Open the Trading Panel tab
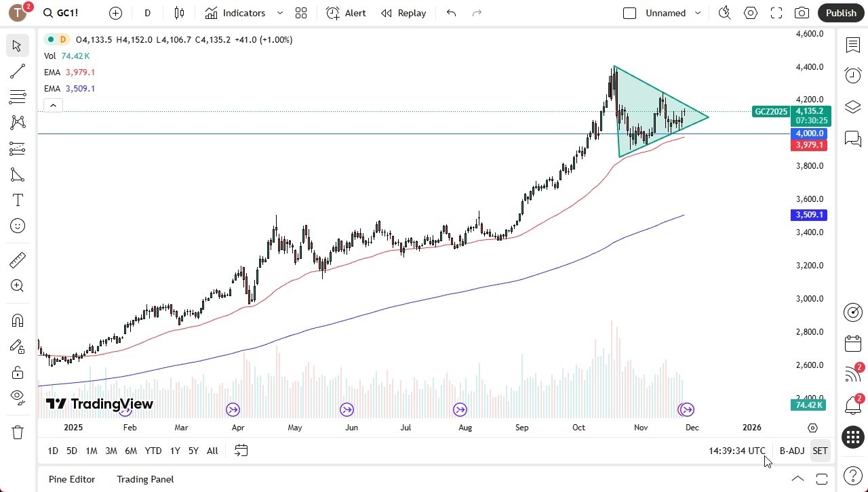 [x=145, y=479]
